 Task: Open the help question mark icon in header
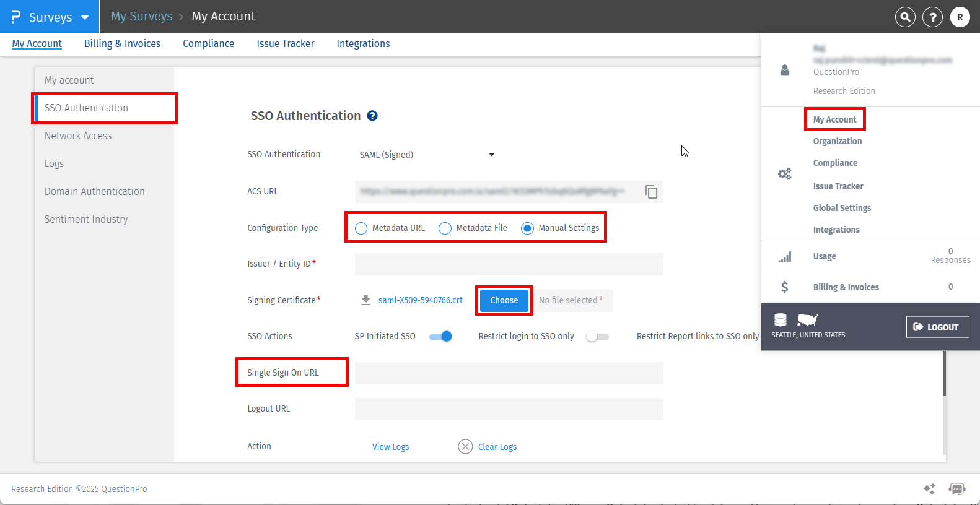[932, 17]
